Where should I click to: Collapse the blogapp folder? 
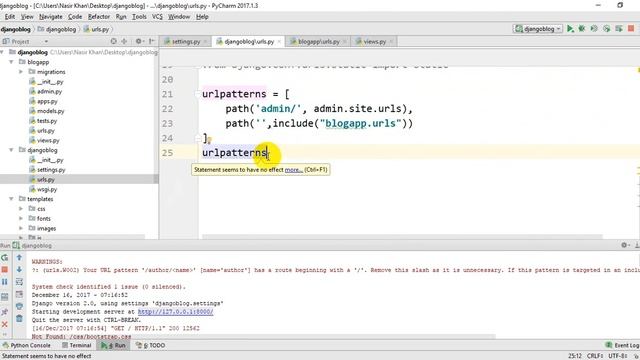(x=11, y=62)
